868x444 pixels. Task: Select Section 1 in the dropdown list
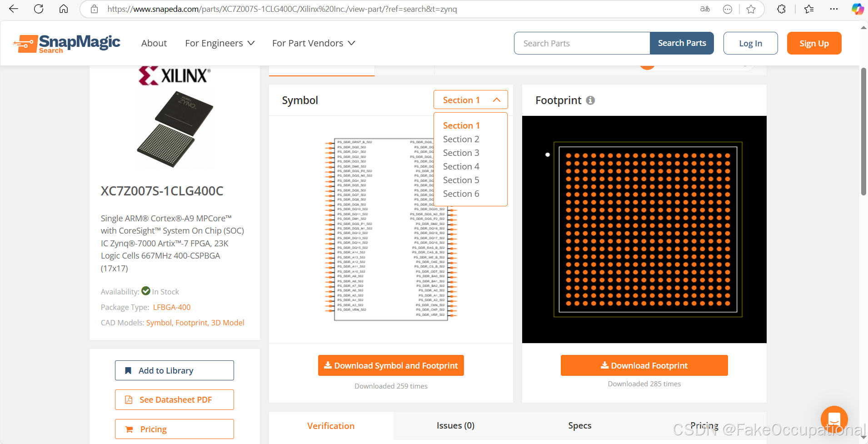pyautogui.click(x=461, y=125)
